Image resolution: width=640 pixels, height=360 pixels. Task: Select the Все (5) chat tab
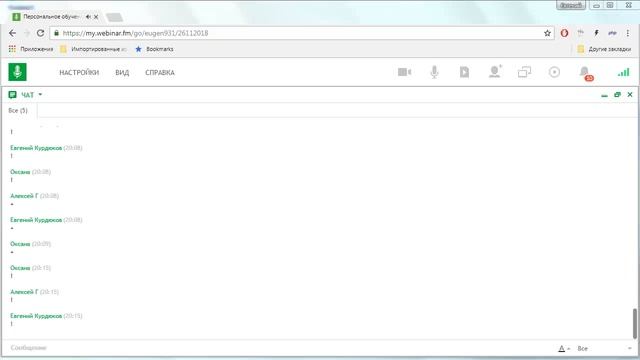18,111
